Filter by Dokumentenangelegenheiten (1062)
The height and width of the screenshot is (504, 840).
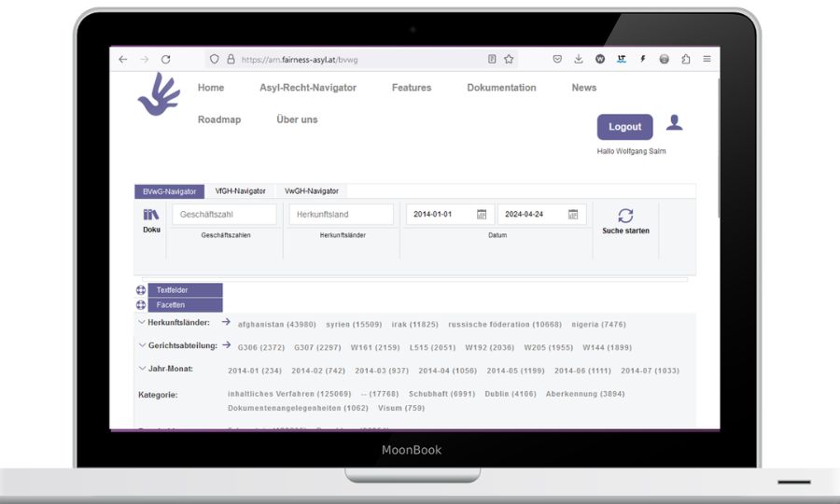click(298, 408)
